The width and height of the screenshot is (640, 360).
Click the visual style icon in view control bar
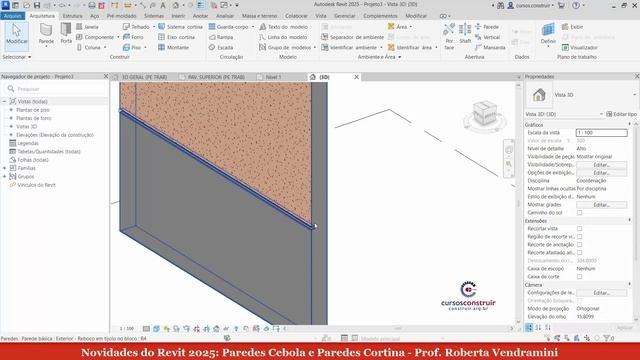click(156, 328)
